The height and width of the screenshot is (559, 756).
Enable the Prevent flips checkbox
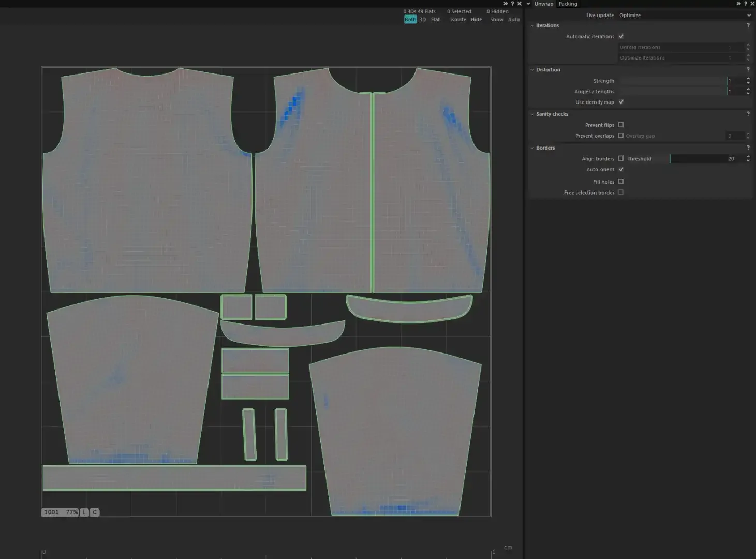pyautogui.click(x=621, y=125)
